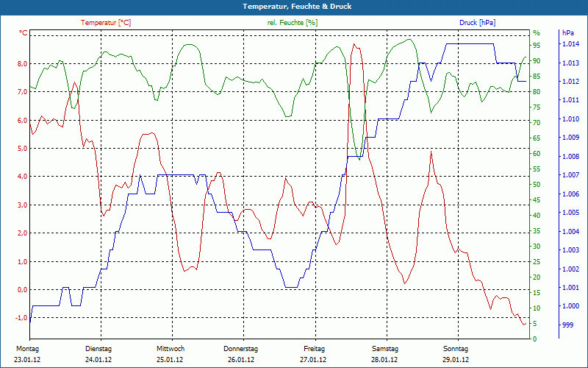Click the '1.010' pressure axis value

(570, 119)
